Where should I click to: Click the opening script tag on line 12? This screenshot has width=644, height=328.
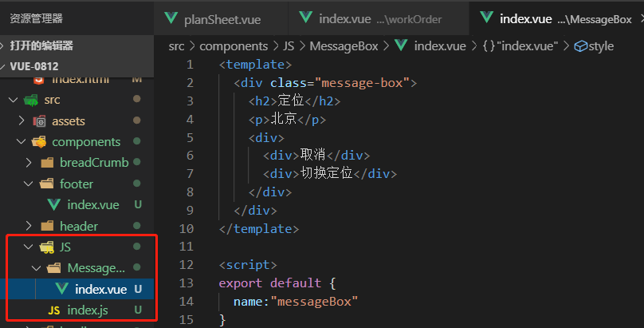coord(248,265)
